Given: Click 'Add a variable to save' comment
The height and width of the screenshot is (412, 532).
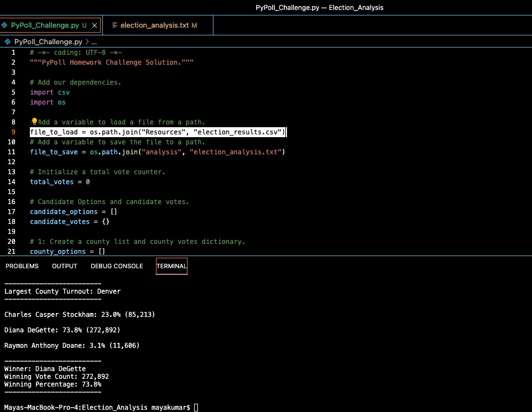Looking at the screenshot, I should click(x=117, y=142).
